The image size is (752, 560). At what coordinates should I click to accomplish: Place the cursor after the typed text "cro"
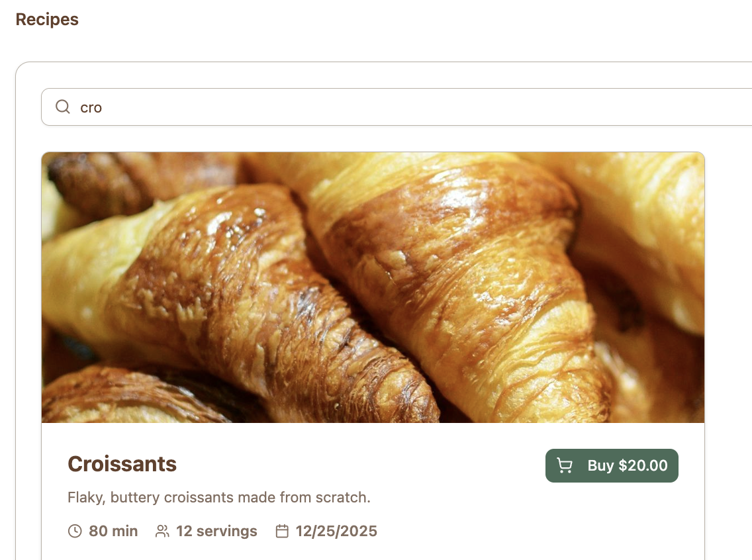click(102, 107)
